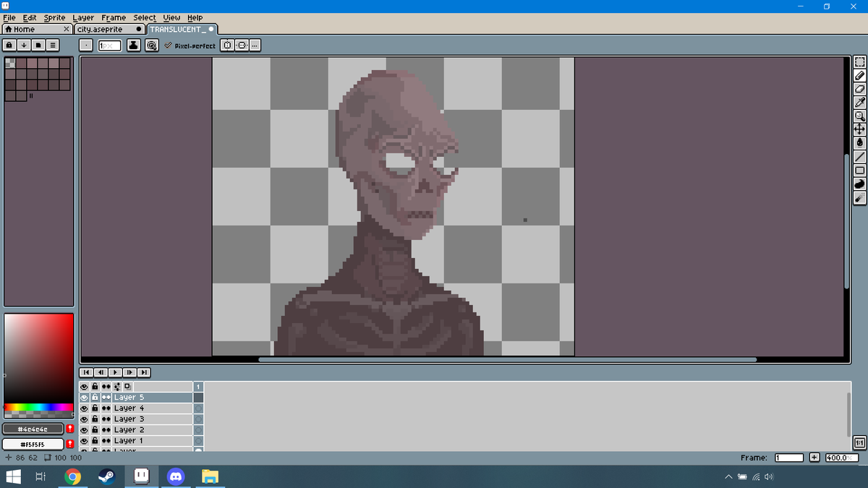Select the Pencil tool
The width and height of the screenshot is (868, 488).
859,75
